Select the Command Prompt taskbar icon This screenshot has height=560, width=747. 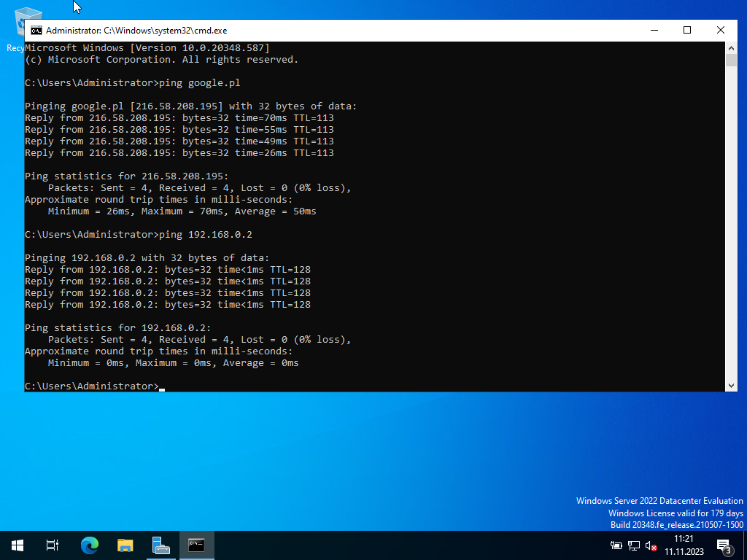pos(196,545)
